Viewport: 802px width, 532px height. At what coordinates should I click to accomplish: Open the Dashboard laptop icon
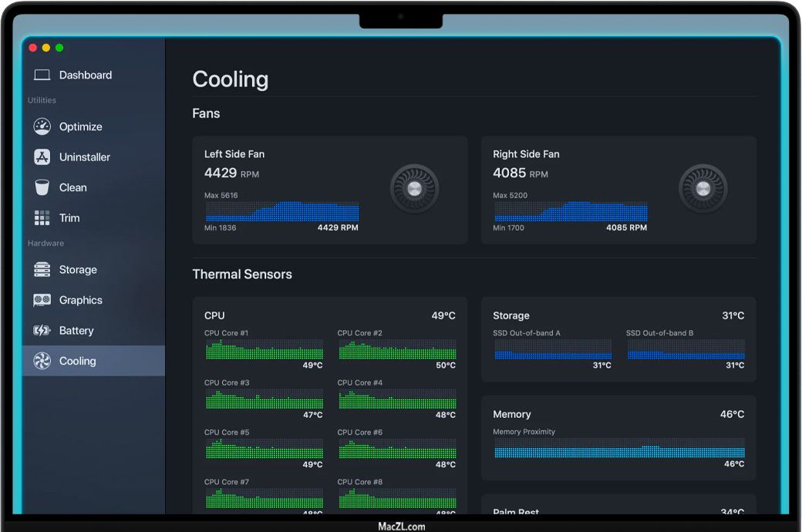click(x=42, y=75)
